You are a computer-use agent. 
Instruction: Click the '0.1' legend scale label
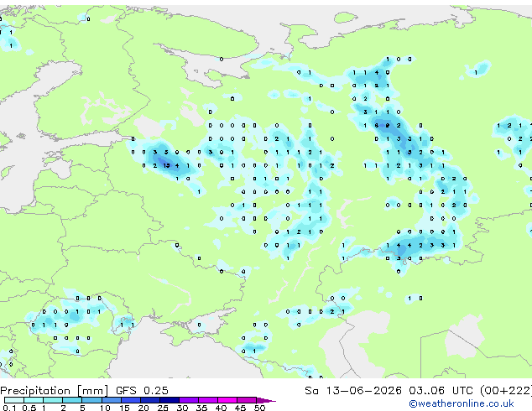(x=9, y=408)
